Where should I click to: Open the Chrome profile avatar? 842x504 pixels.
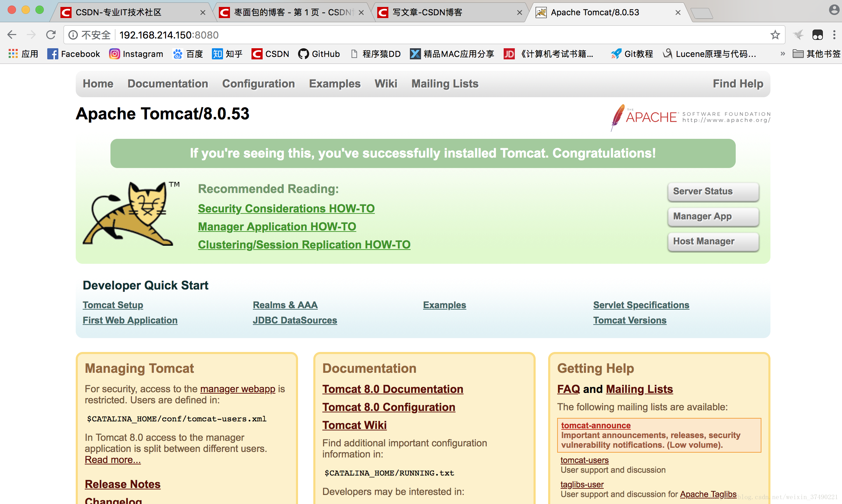(834, 10)
